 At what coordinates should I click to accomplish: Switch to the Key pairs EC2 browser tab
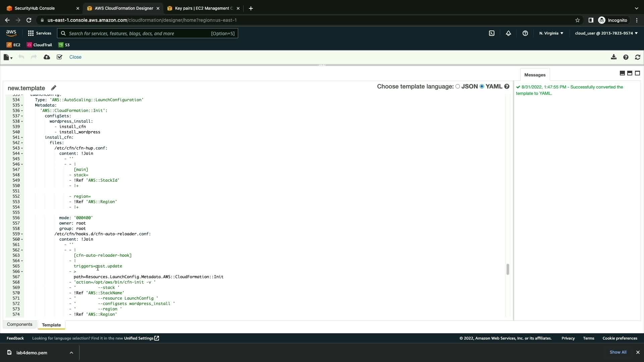202,8
